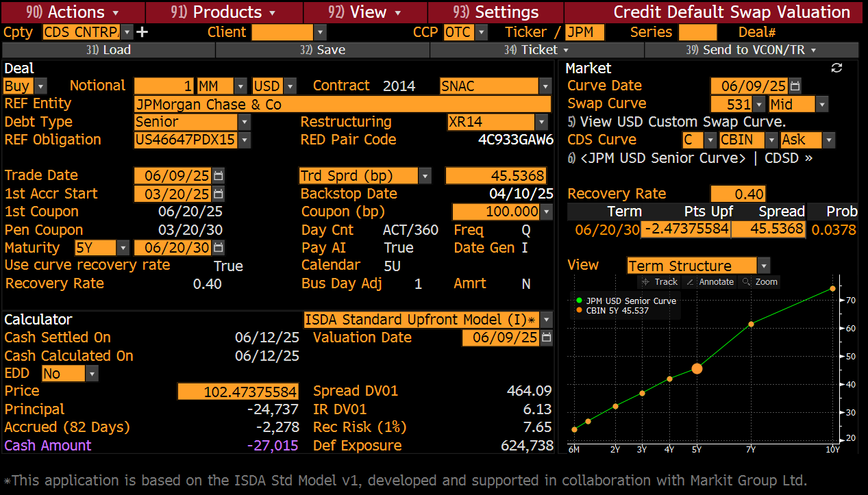Open the Restructuring XR14 dropdown

(540, 121)
